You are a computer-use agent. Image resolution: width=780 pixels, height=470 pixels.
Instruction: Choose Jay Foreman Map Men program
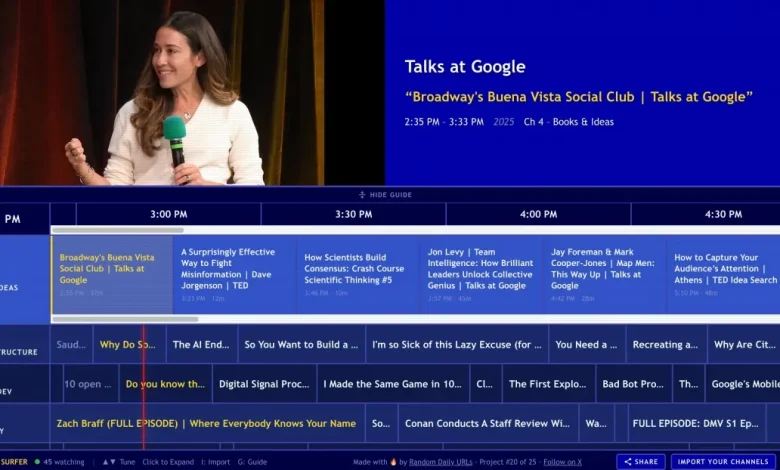(605, 275)
